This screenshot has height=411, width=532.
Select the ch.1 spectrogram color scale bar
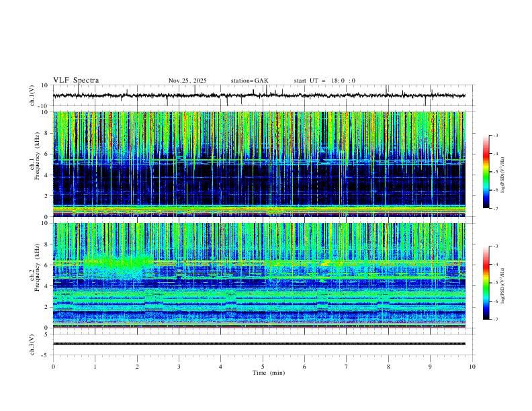[486, 172]
